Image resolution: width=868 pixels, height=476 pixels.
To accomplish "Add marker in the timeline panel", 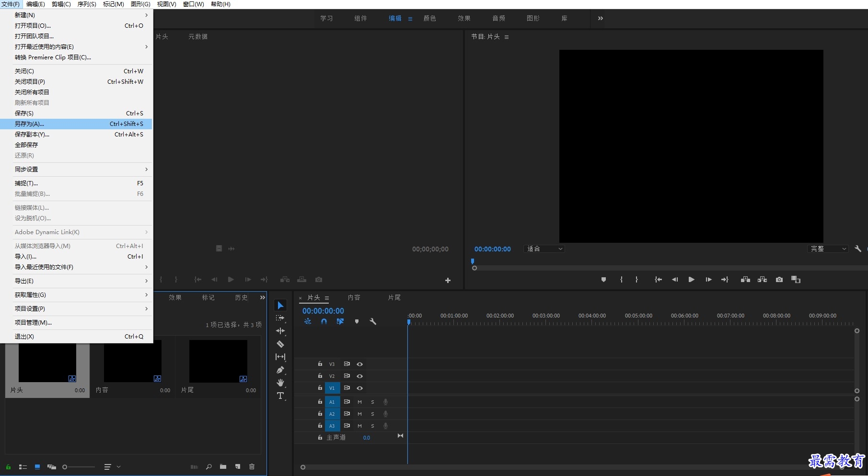I will [x=357, y=322].
